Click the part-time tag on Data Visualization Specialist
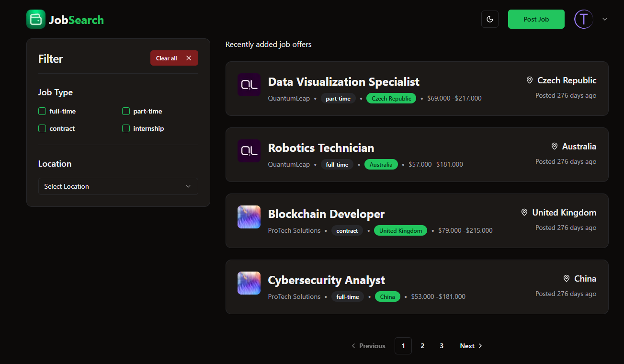624x364 pixels. [x=338, y=98]
